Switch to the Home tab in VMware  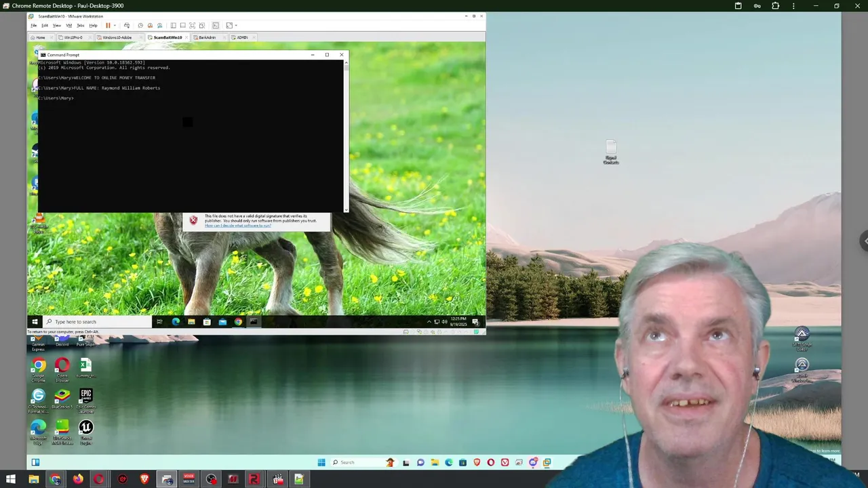(x=41, y=37)
